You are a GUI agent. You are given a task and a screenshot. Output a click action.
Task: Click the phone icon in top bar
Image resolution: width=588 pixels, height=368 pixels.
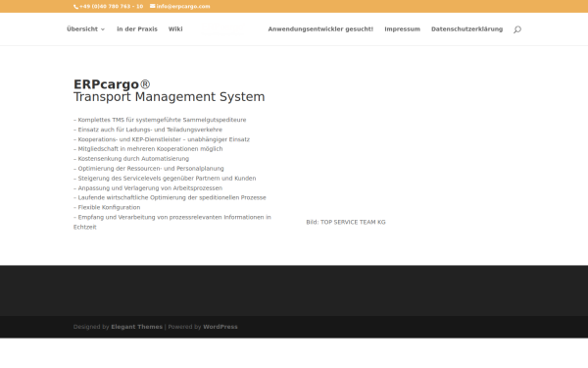(x=75, y=7)
